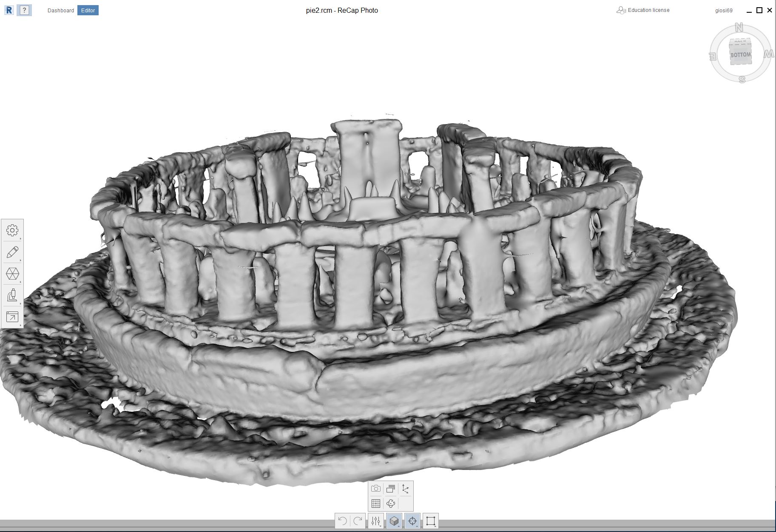Close the ReCap Photo window

(x=770, y=10)
